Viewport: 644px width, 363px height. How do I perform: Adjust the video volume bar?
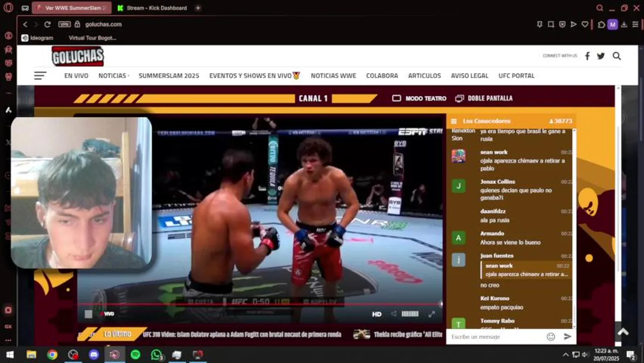pos(410,314)
